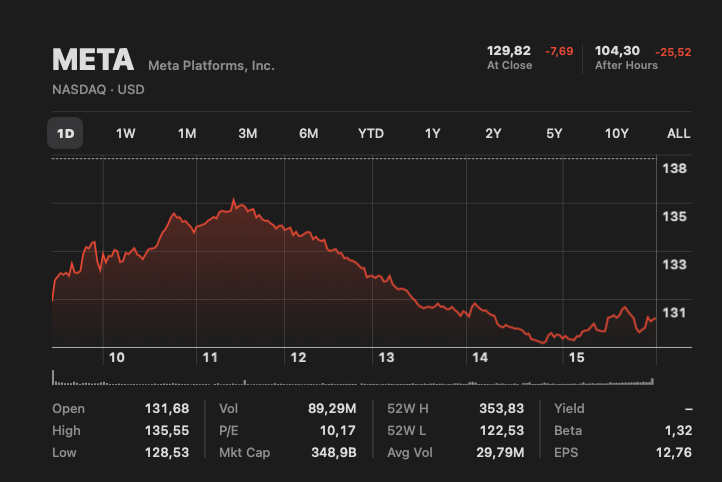
Task: Switch chart to YTD
Action: point(371,133)
